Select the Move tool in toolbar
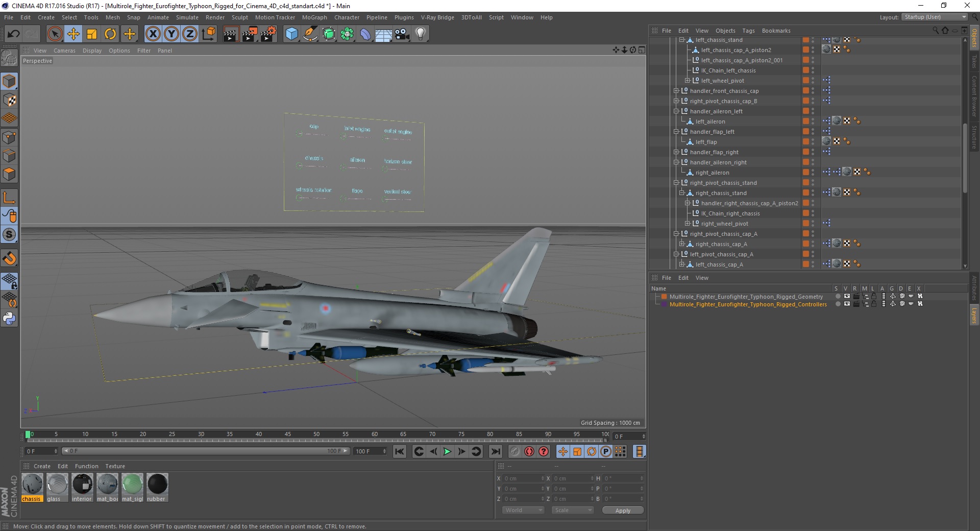Viewport: 980px width, 531px height. (x=73, y=34)
